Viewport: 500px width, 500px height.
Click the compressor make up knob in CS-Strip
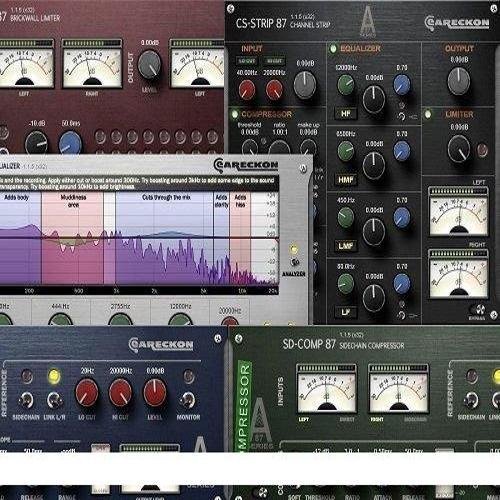[308, 147]
